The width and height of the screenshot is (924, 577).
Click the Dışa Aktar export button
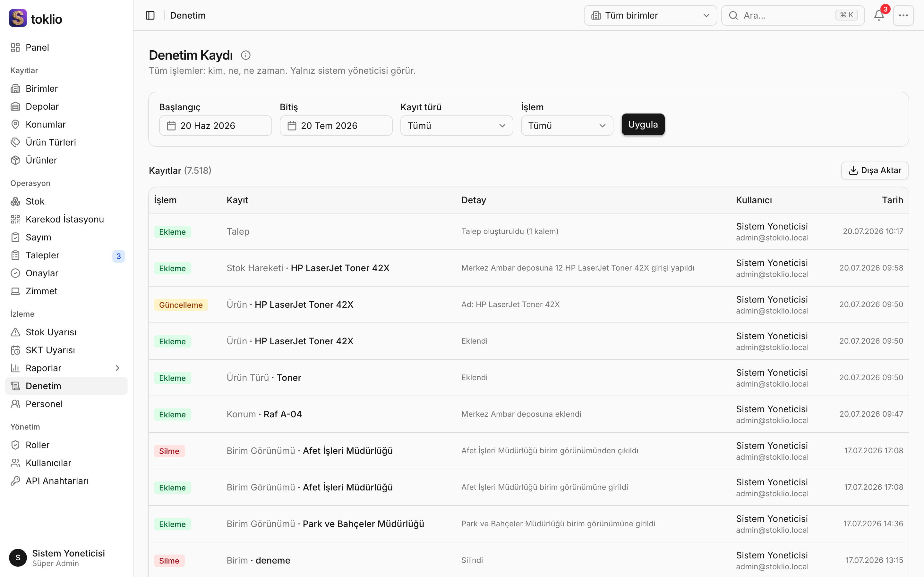(874, 170)
